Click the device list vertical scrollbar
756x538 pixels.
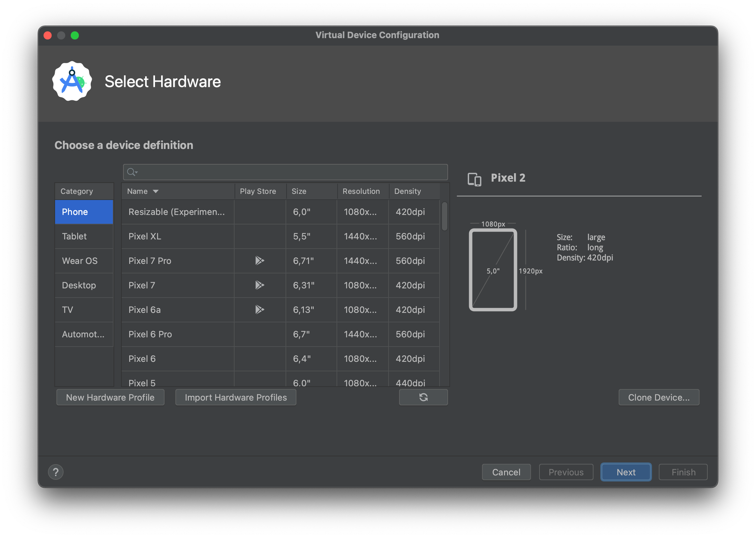445,217
